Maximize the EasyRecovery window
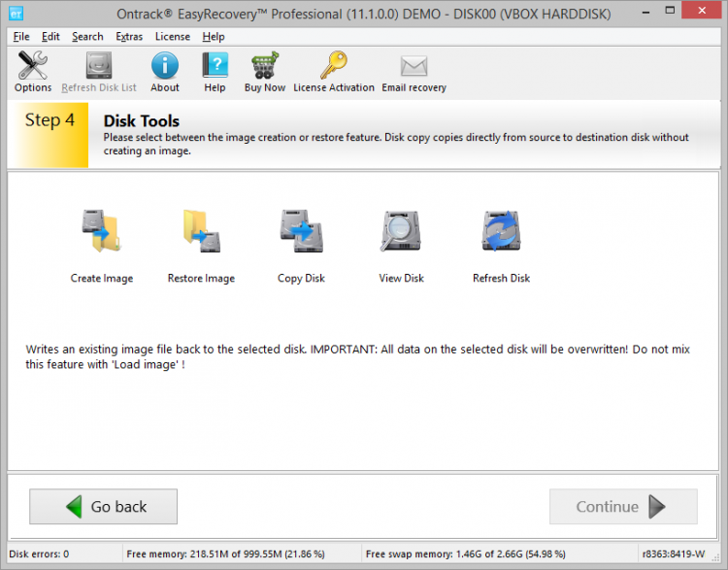The image size is (728, 570). pos(670,11)
